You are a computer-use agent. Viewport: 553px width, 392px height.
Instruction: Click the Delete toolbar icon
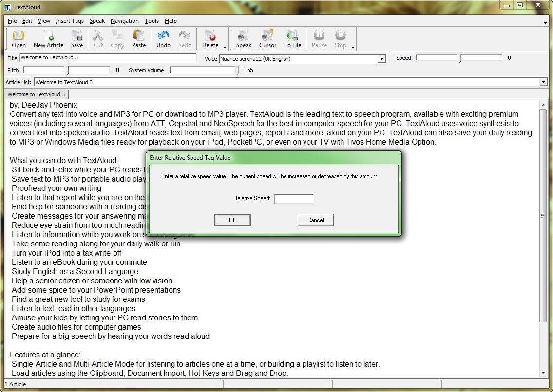click(x=210, y=39)
